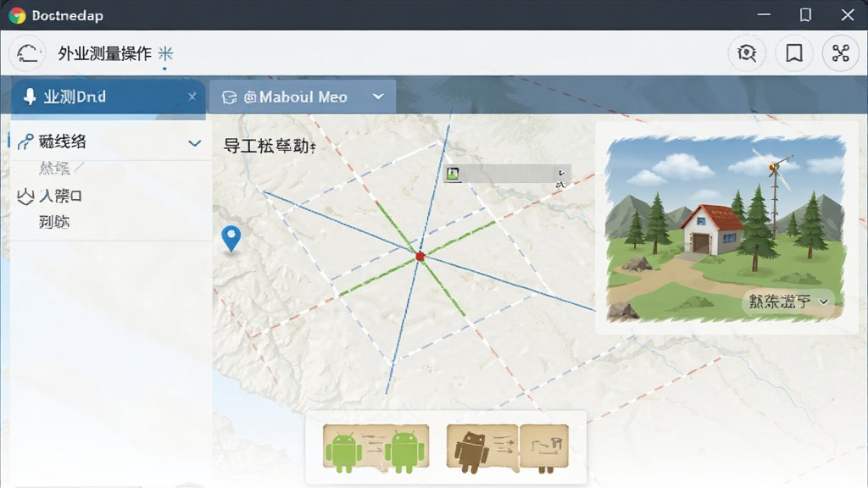868x488 pixels.
Task: Click the circular back arrow icon
Action: pos(28,53)
